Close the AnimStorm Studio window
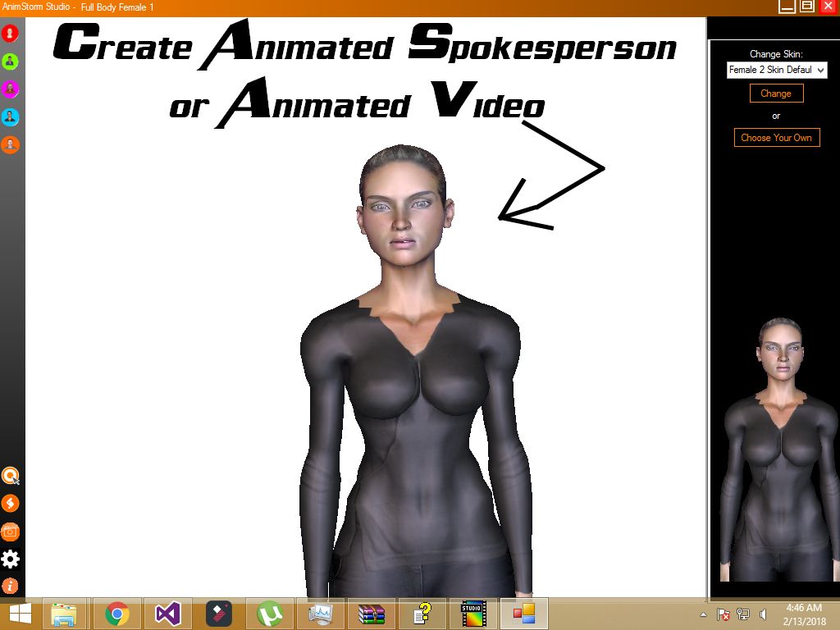This screenshot has width=840, height=630. point(829,7)
